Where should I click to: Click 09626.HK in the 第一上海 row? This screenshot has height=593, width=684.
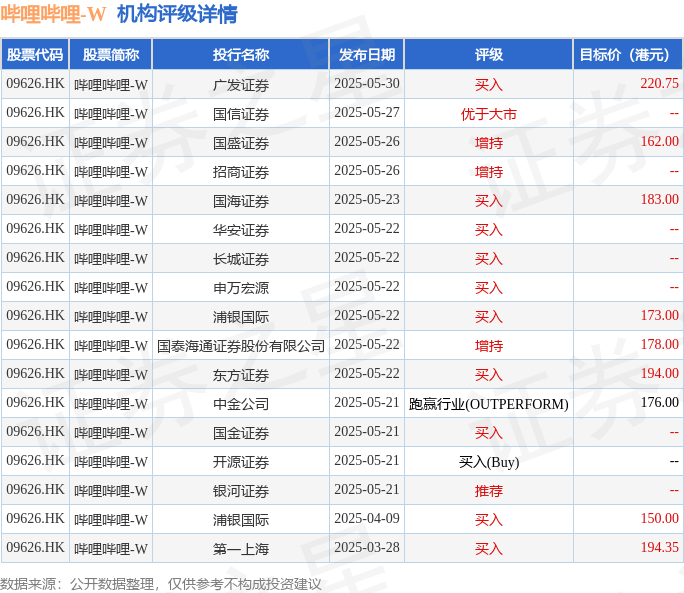pos(35,548)
